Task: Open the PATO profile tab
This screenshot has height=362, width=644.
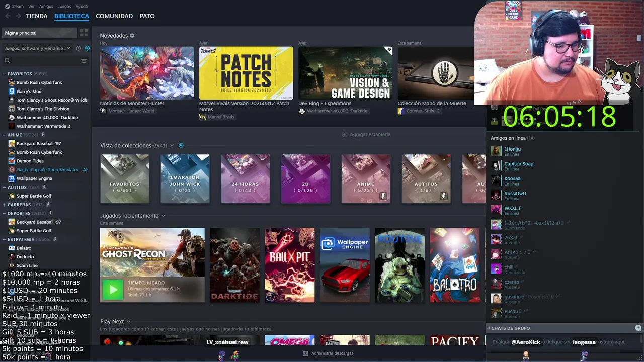Action: (147, 16)
